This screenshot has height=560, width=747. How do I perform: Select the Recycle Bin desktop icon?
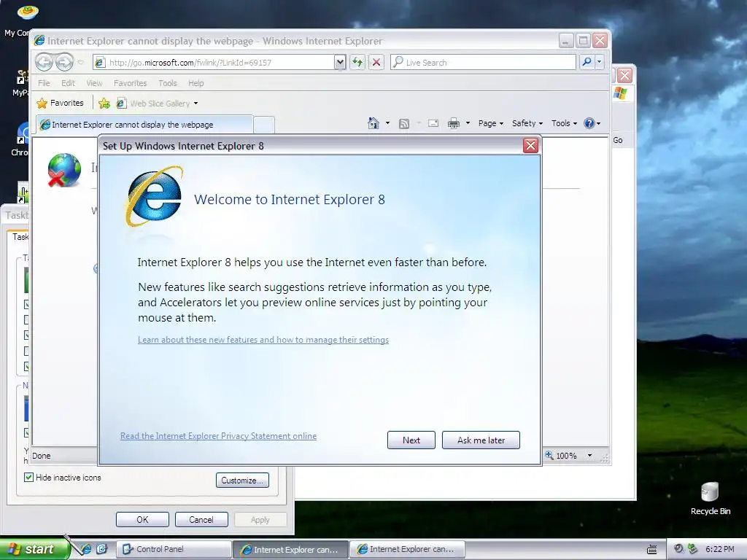coord(710,499)
